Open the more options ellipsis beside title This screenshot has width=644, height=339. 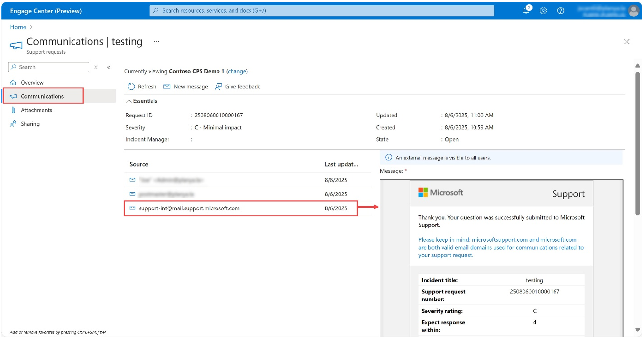(156, 42)
